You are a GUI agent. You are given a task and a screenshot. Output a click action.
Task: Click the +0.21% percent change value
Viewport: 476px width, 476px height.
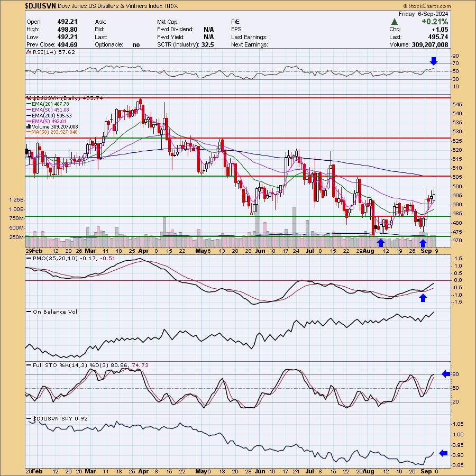click(x=434, y=22)
